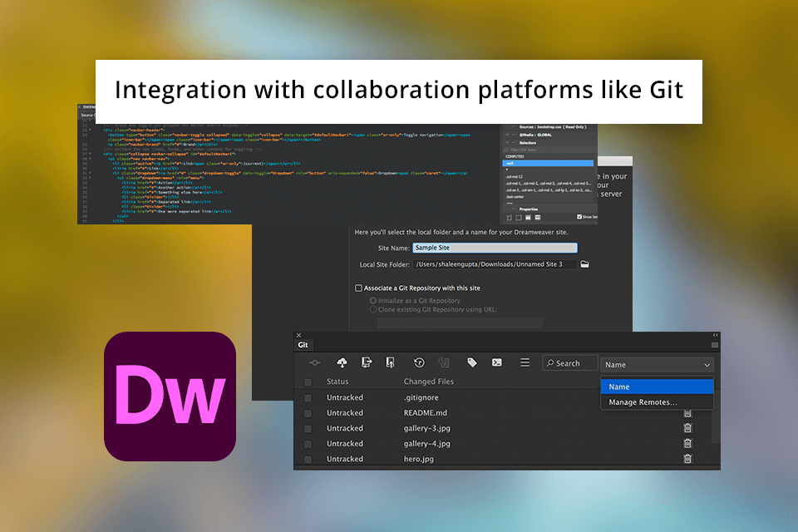Collapse the Git panel with double-arrow icon
798x532 pixels.
[x=715, y=335]
